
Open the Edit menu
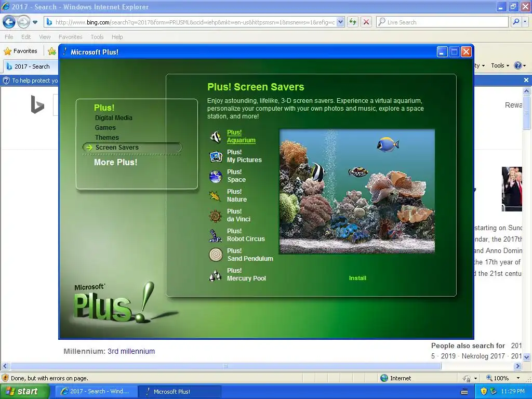(26, 37)
